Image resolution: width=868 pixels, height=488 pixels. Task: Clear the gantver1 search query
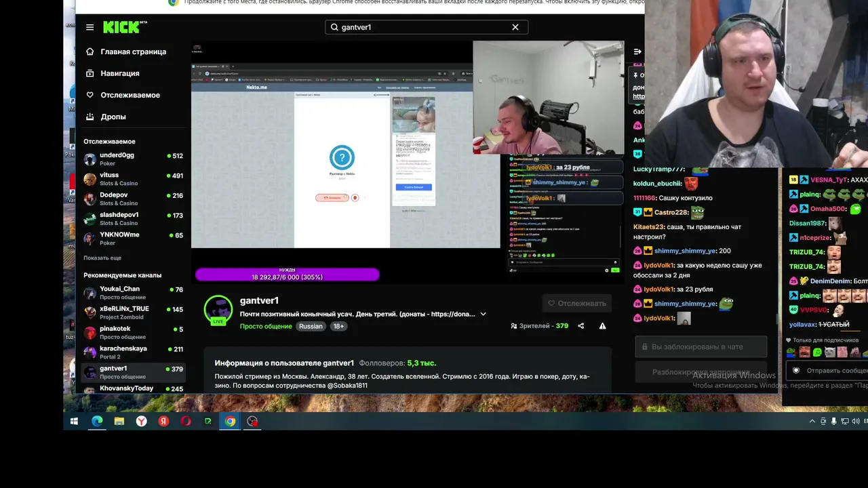click(x=515, y=27)
